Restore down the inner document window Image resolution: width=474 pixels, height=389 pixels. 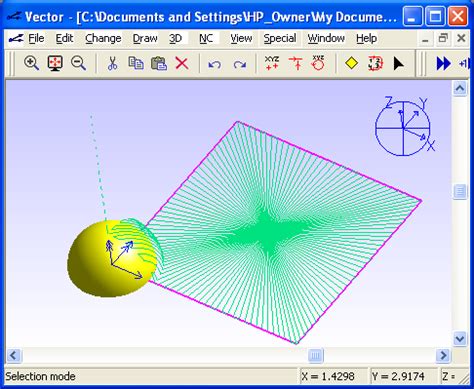(443, 39)
